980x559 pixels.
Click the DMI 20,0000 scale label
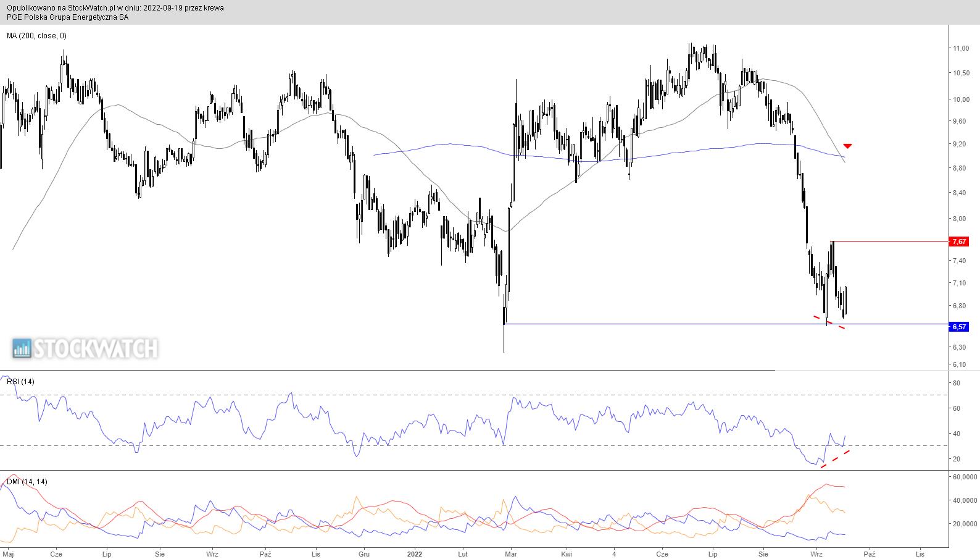pos(965,524)
